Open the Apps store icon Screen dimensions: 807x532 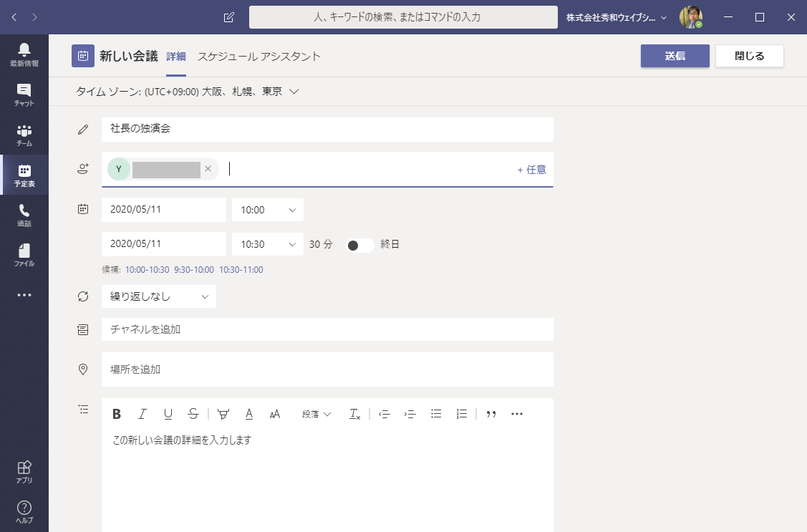point(24,472)
